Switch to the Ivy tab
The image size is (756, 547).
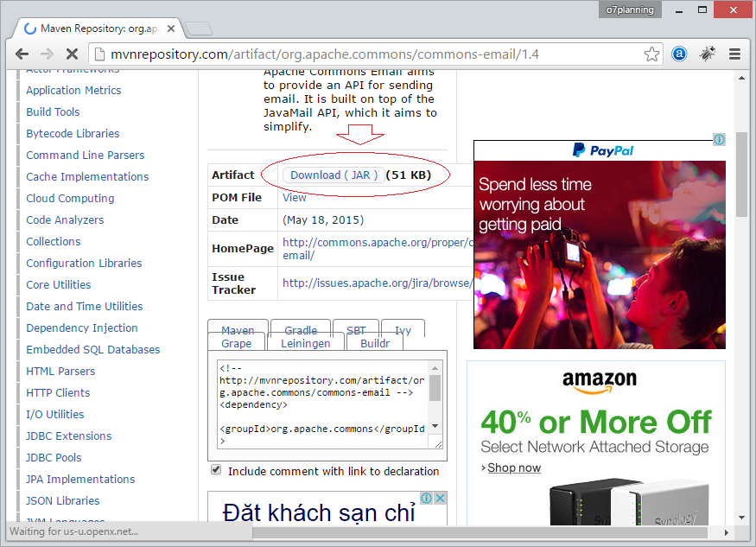(403, 328)
